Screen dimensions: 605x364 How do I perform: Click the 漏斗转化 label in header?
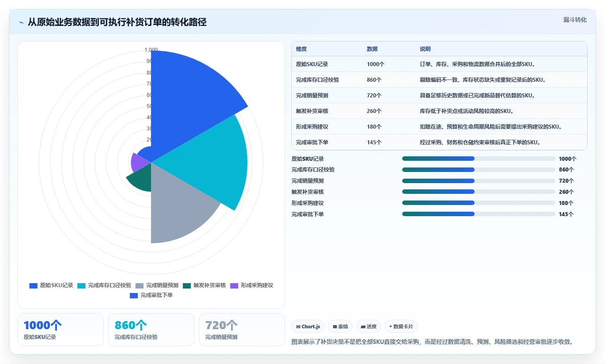pyautogui.click(x=575, y=20)
